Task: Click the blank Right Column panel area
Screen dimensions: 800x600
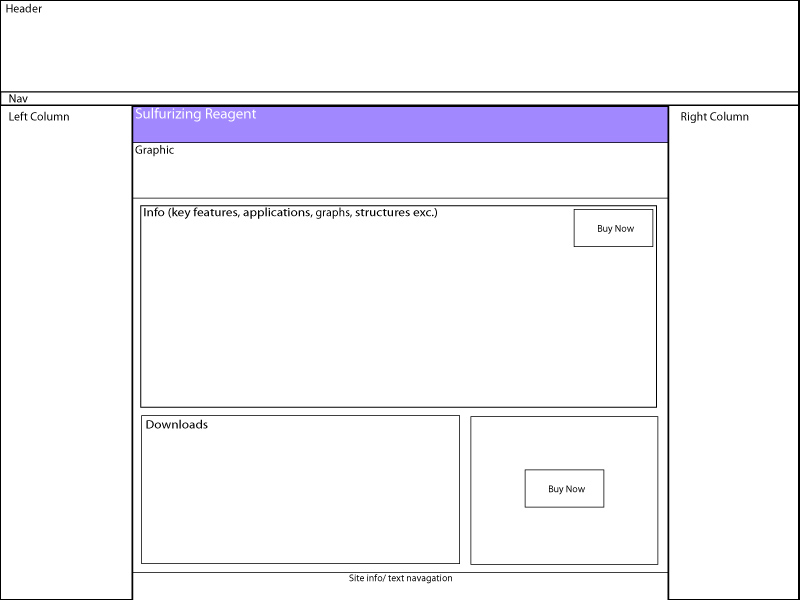Action: click(734, 357)
